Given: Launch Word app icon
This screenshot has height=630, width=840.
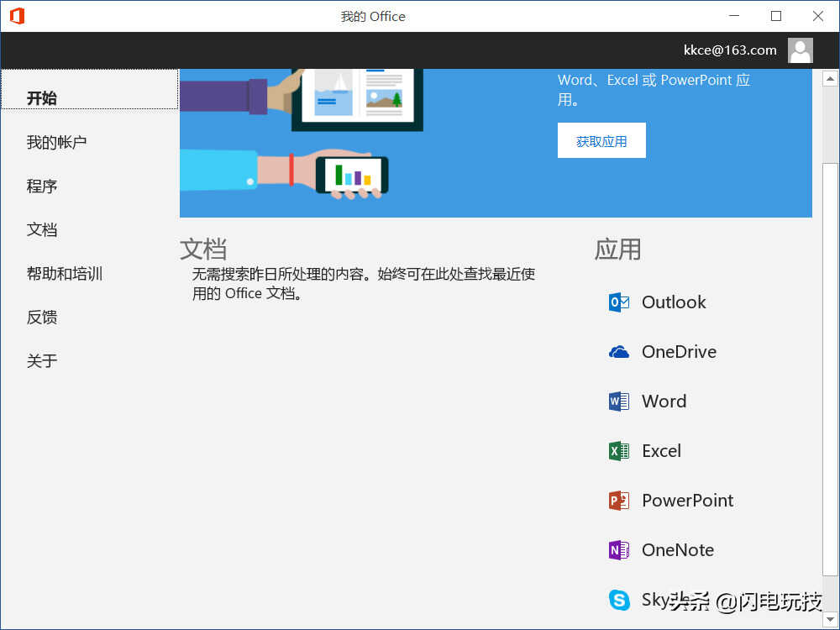Looking at the screenshot, I should click(x=619, y=402).
